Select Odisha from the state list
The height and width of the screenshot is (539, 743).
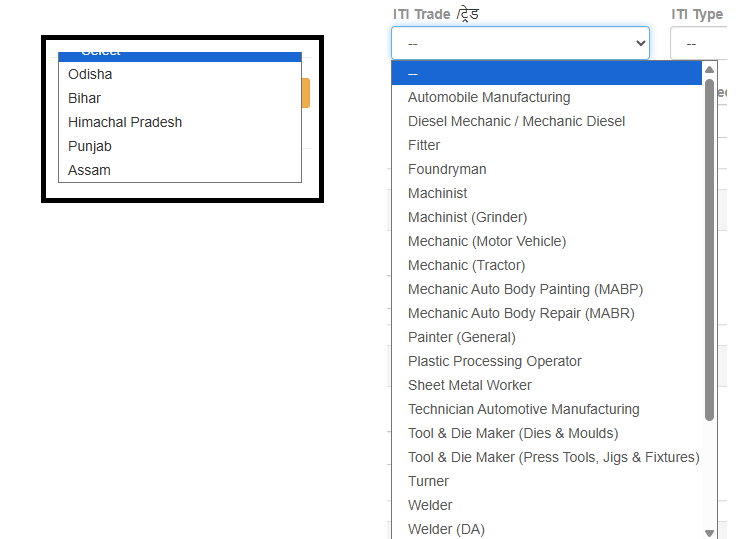(90, 74)
